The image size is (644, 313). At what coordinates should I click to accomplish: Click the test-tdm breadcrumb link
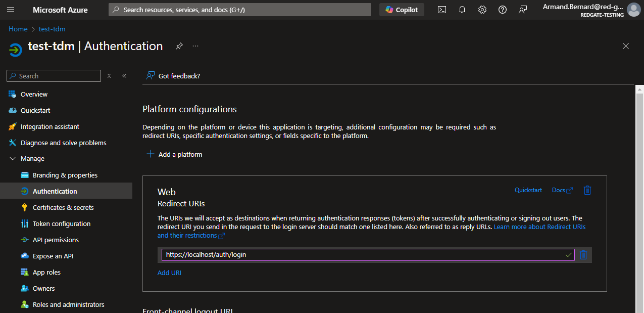click(52, 29)
